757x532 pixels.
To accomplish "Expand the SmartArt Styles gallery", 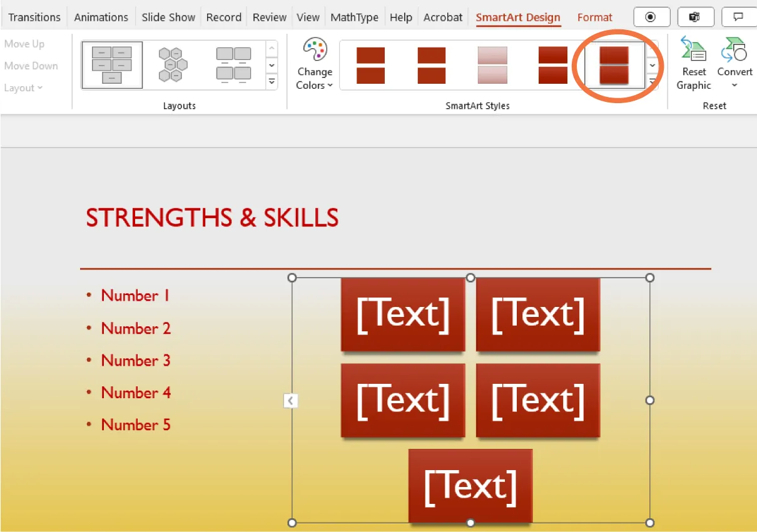I will click(x=653, y=82).
